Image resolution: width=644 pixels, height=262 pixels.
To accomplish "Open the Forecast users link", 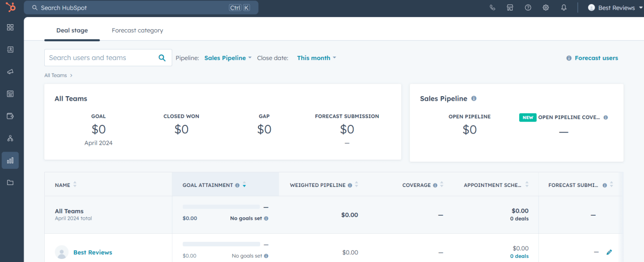I will click(x=596, y=58).
